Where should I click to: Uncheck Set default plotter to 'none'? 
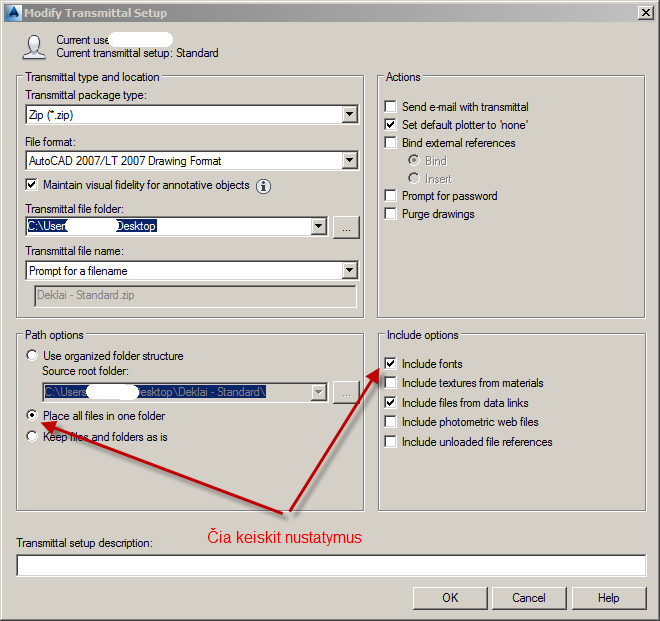pos(391,125)
